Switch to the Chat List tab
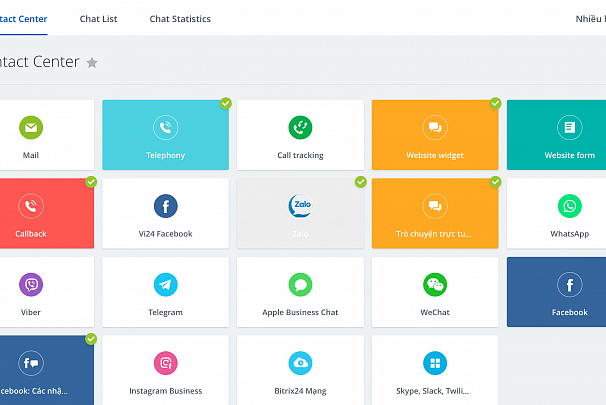Viewport: 606px width, 405px height. pos(98,19)
